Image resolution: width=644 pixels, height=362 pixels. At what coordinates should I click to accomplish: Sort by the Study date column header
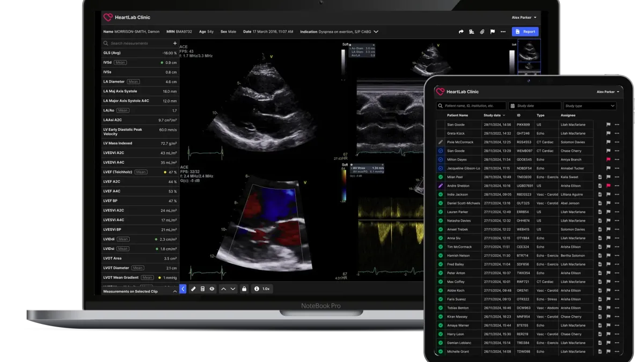pyautogui.click(x=494, y=115)
